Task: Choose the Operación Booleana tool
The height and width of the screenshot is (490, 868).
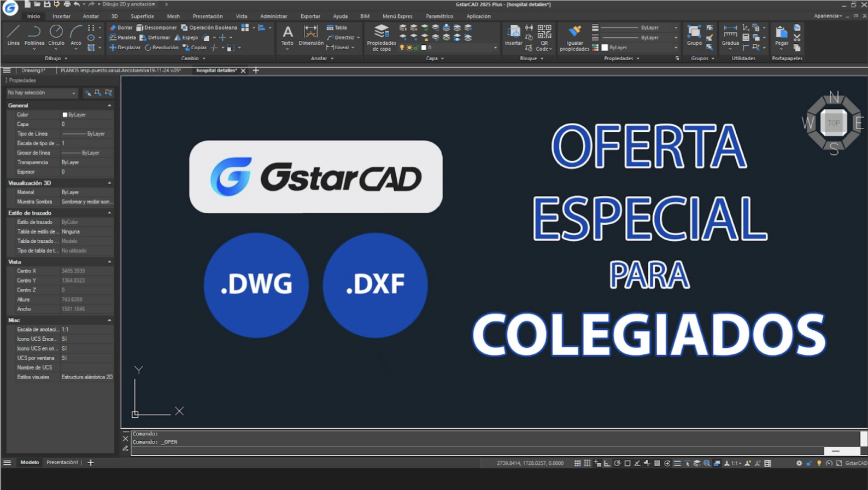Action: click(x=209, y=27)
